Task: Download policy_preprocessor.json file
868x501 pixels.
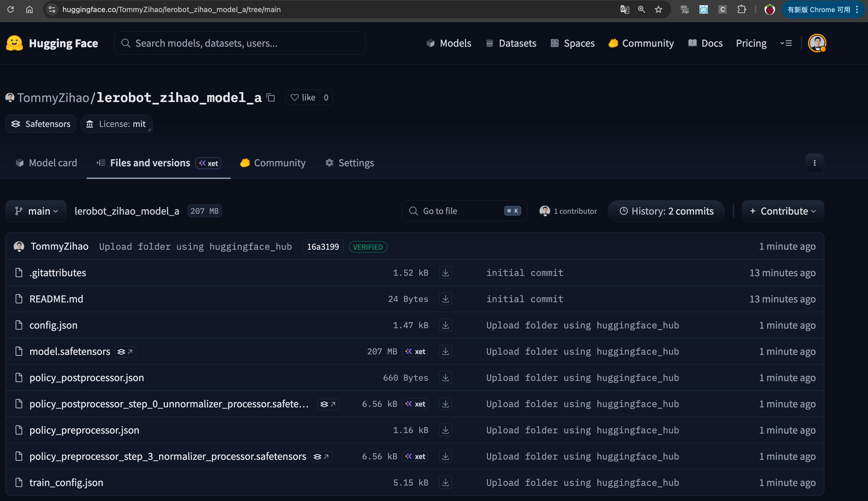Action: [445, 430]
